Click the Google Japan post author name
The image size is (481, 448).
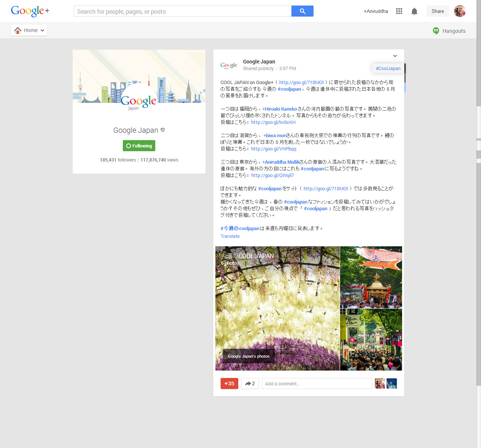click(x=259, y=62)
